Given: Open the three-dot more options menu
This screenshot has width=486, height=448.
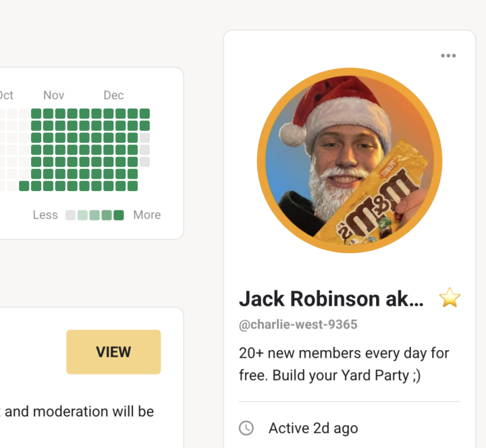Looking at the screenshot, I should (x=448, y=56).
